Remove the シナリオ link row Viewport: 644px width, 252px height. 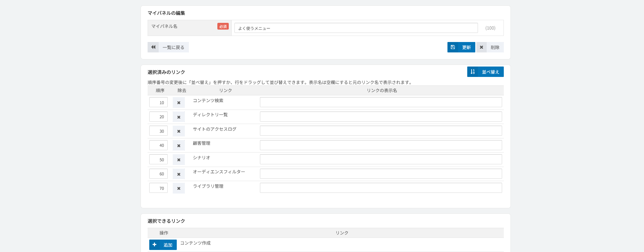point(179,160)
